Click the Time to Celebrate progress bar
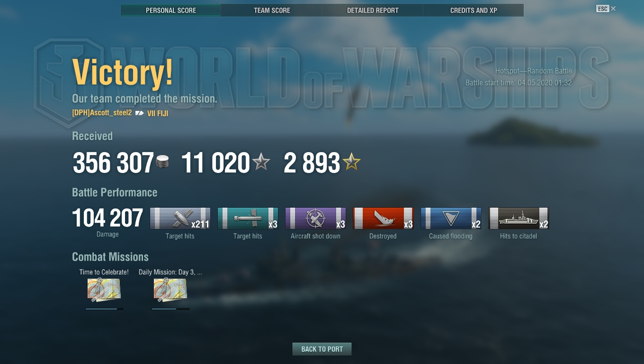 (x=104, y=309)
